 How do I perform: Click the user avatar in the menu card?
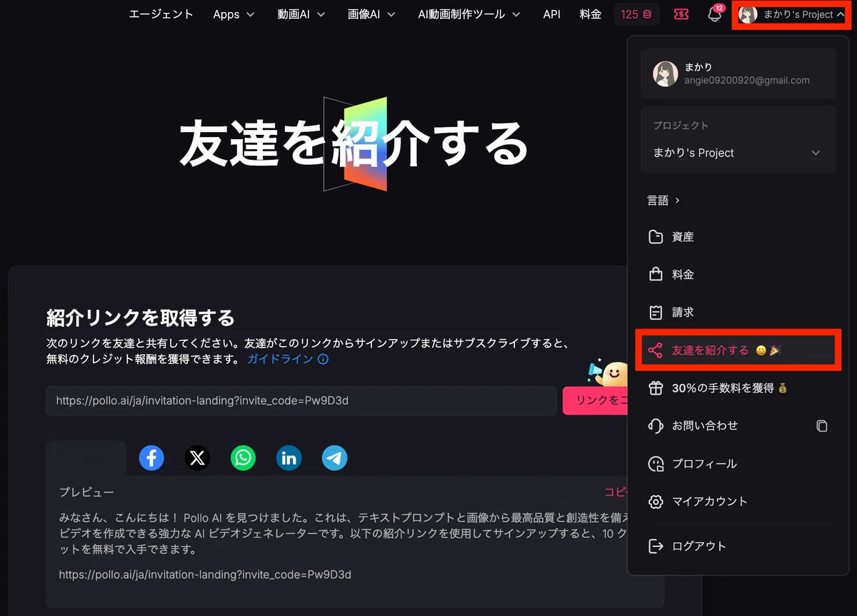pyautogui.click(x=666, y=74)
